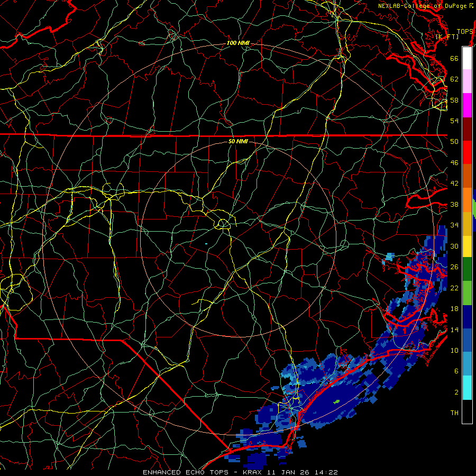
Task: Click the white swatch on the tops color bar
Action: pyautogui.click(x=467, y=58)
